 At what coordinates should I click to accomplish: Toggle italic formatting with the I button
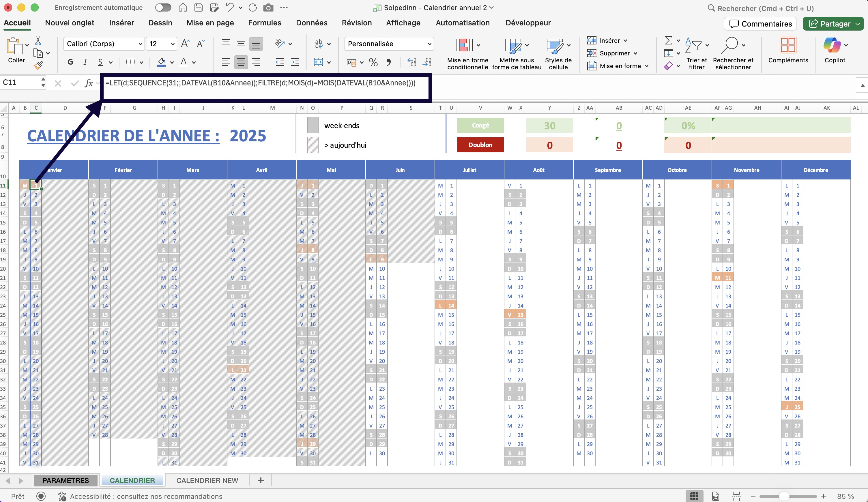[x=85, y=62]
